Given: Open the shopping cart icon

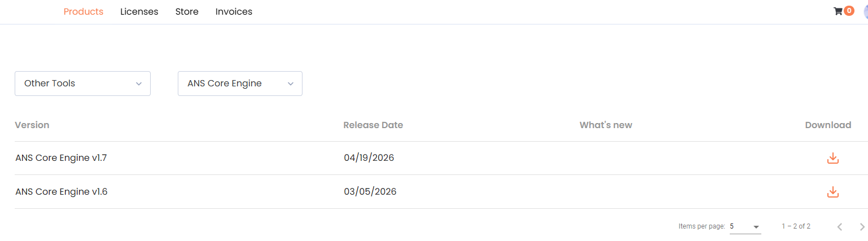Looking at the screenshot, I should 838,11.
